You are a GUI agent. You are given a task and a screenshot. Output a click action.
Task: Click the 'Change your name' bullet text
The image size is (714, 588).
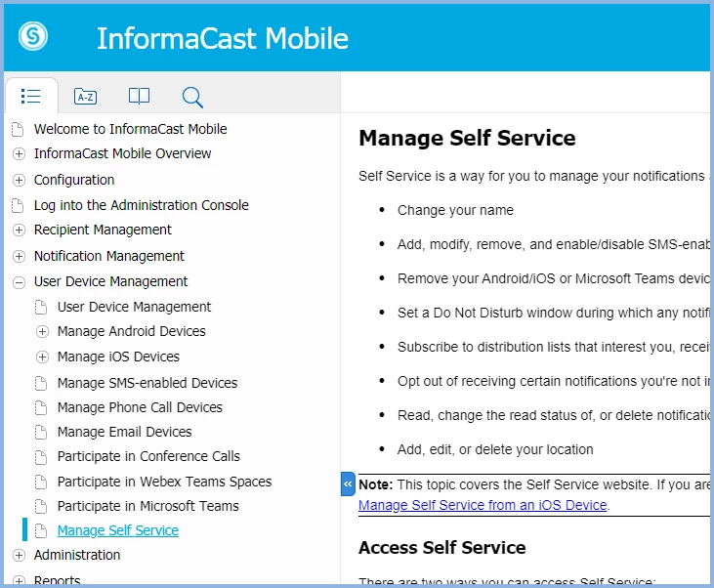(455, 210)
